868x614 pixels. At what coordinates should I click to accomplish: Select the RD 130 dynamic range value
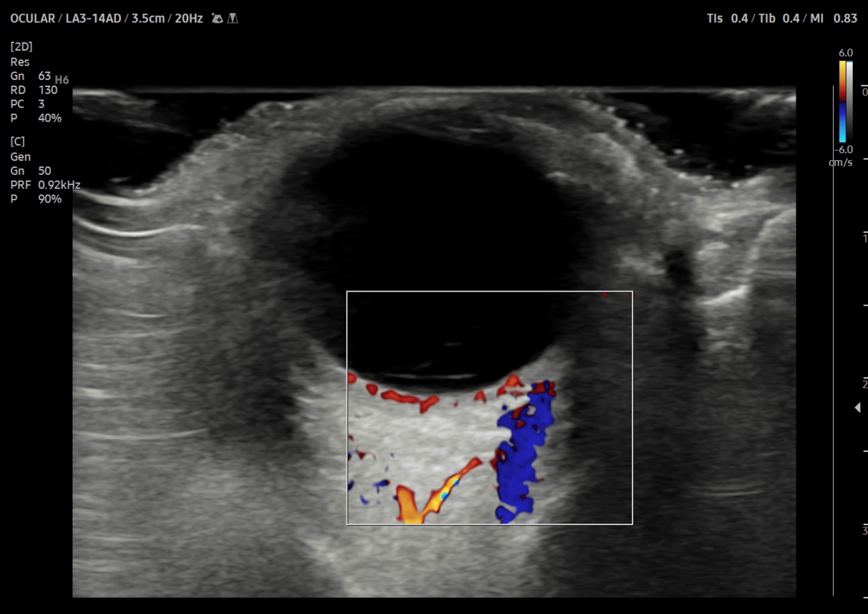pyautogui.click(x=48, y=90)
